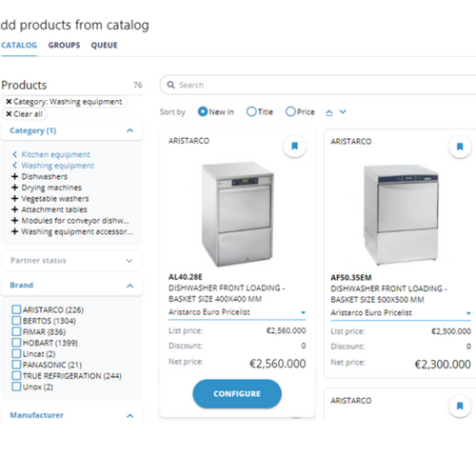Select the Price sort radio button
476x476 pixels.
290,111
